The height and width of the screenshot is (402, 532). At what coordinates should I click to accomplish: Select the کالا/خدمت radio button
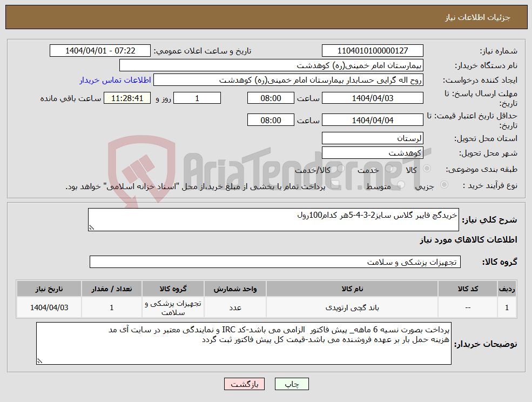pyautogui.click(x=340, y=169)
